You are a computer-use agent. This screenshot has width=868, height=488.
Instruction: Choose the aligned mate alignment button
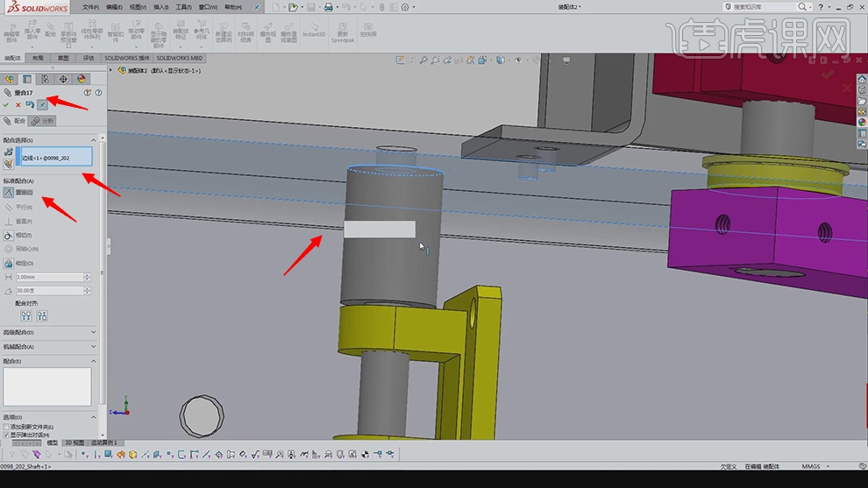(x=26, y=315)
